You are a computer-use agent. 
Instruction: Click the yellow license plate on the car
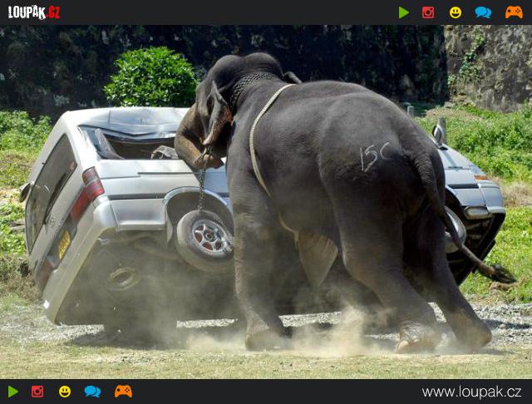64,244
